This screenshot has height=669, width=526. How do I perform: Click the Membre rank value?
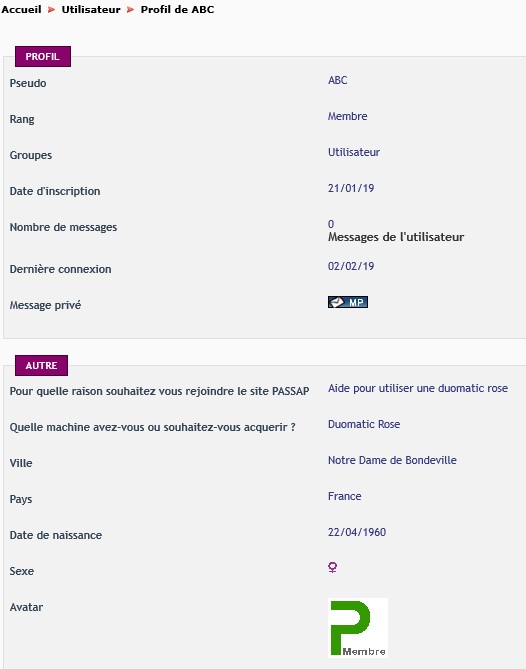point(347,116)
